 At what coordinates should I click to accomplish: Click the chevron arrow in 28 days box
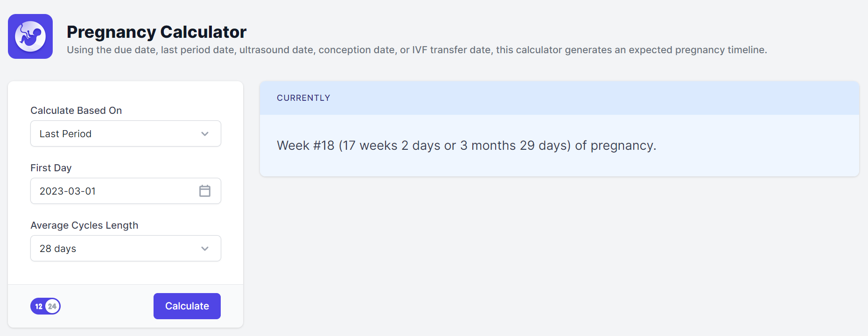(x=205, y=249)
